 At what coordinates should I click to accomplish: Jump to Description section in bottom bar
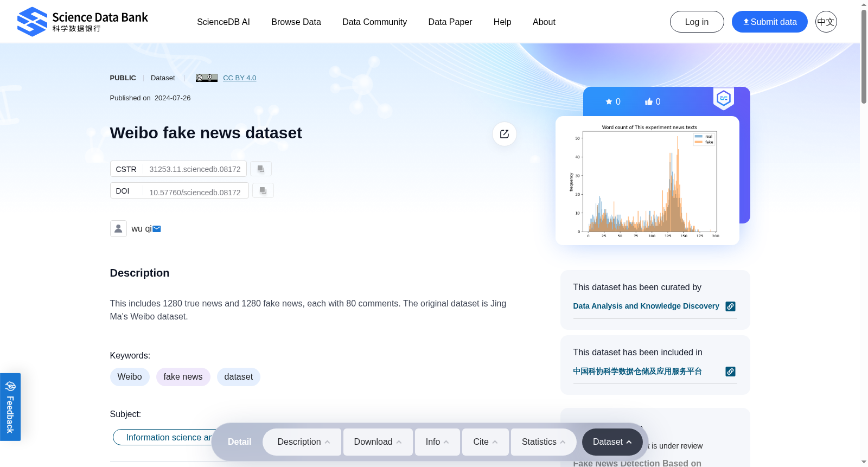pyautogui.click(x=302, y=442)
